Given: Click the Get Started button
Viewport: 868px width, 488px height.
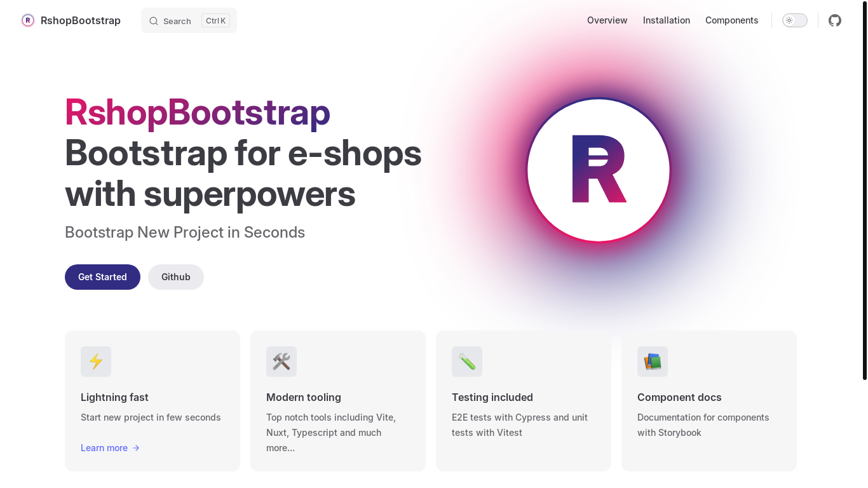Looking at the screenshot, I should click(x=102, y=277).
